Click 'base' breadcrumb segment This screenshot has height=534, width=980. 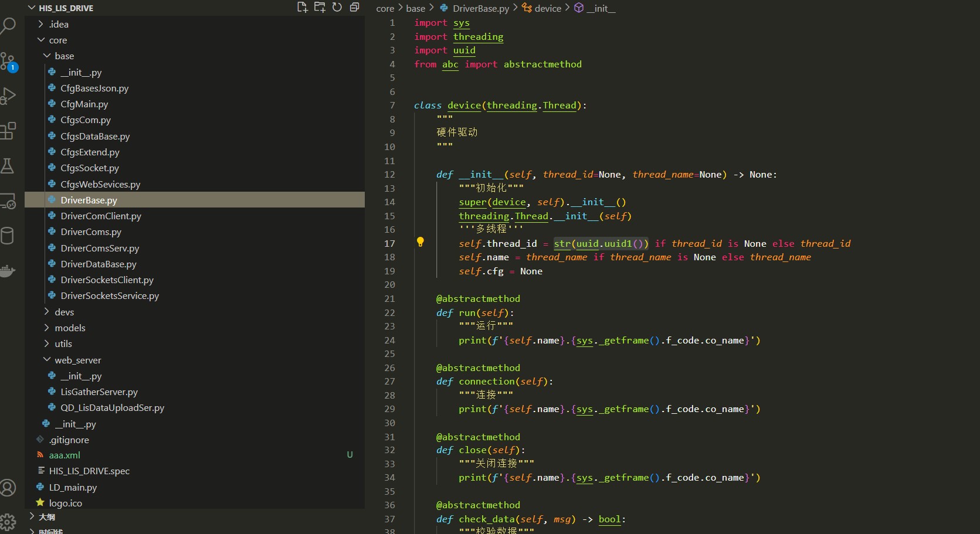tap(415, 8)
